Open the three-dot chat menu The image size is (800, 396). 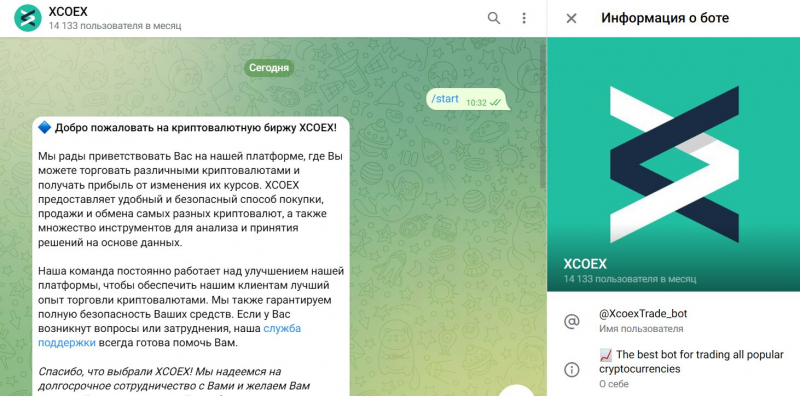click(x=523, y=18)
